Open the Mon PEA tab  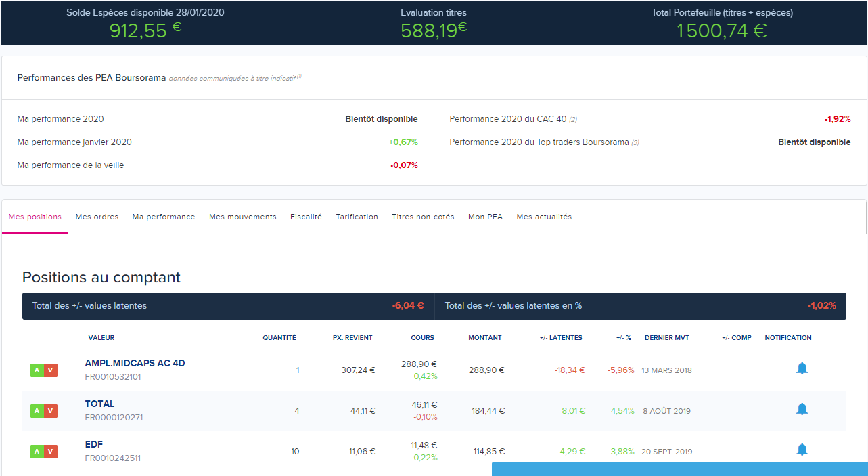[x=485, y=217]
